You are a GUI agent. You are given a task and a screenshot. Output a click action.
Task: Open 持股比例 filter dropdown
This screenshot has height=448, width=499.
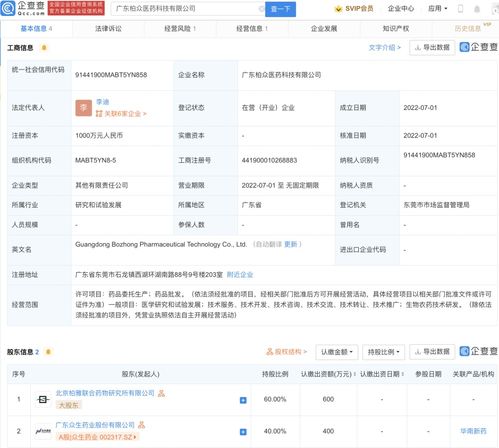383,352
